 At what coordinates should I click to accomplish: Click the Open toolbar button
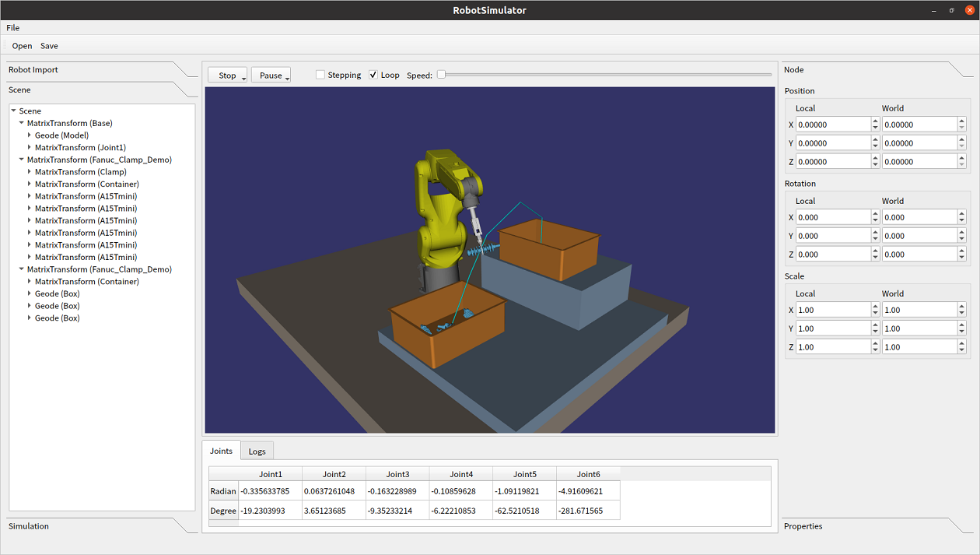22,46
